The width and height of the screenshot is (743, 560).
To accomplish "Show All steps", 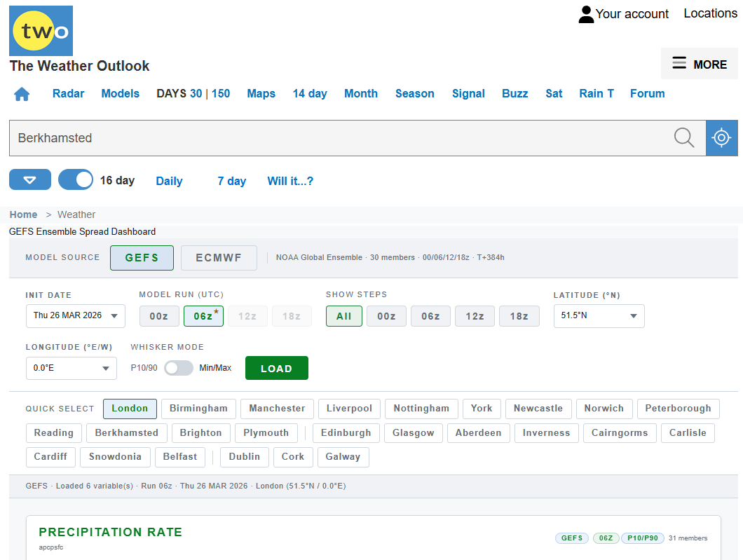I will tap(344, 316).
